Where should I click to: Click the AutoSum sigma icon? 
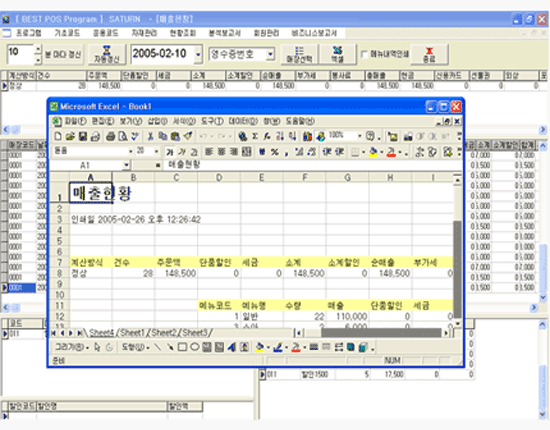(255, 136)
